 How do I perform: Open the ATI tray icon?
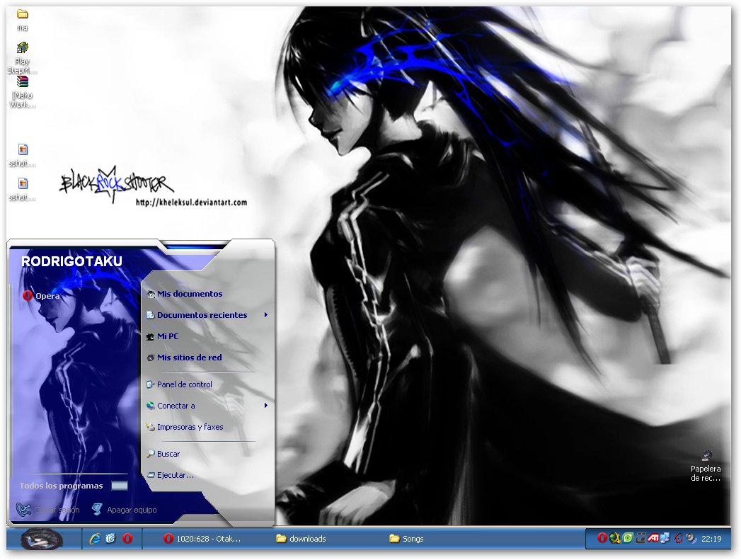point(653,538)
